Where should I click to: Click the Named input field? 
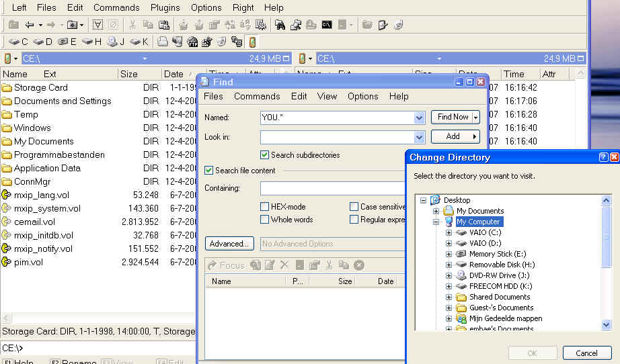click(x=338, y=118)
